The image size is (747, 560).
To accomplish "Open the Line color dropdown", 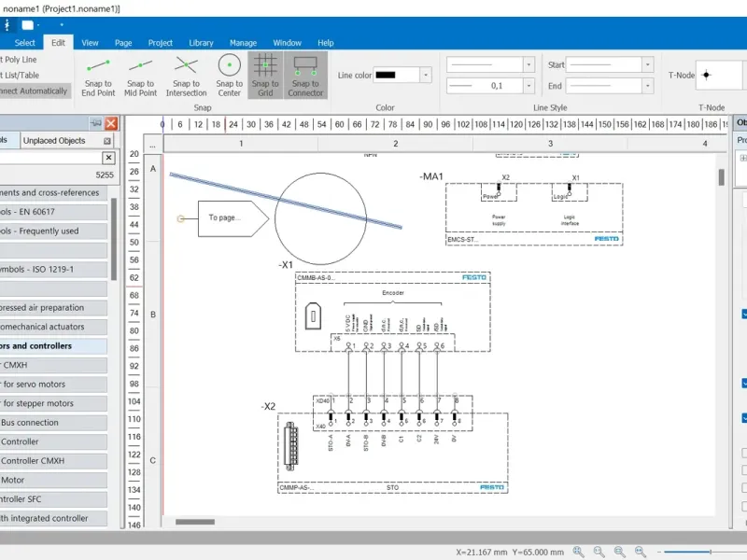I will pyautogui.click(x=426, y=75).
